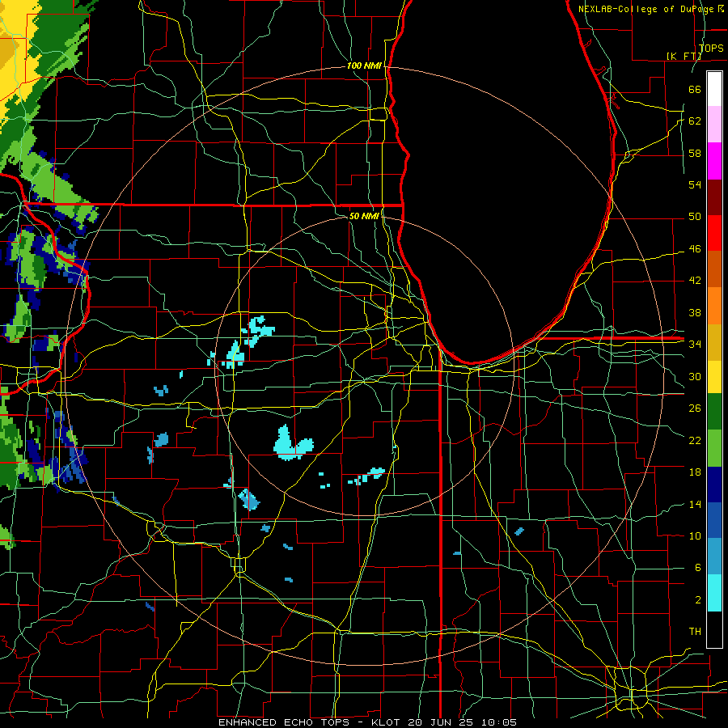
Task: Click the '54' legend value
Action: click(x=695, y=184)
